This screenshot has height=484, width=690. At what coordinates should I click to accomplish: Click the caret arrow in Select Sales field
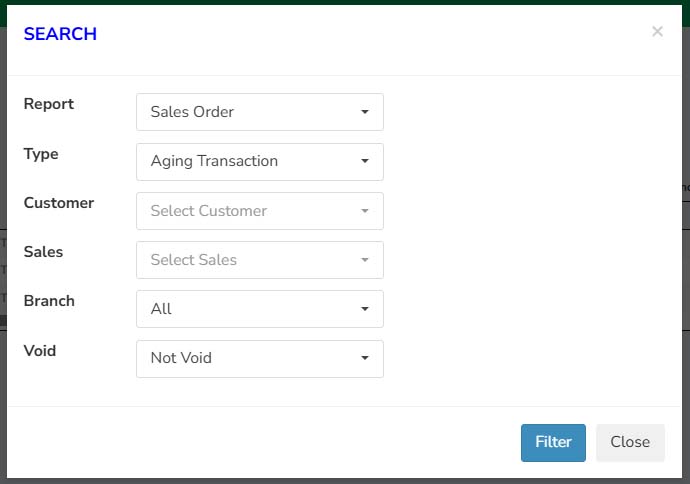point(364,260)
